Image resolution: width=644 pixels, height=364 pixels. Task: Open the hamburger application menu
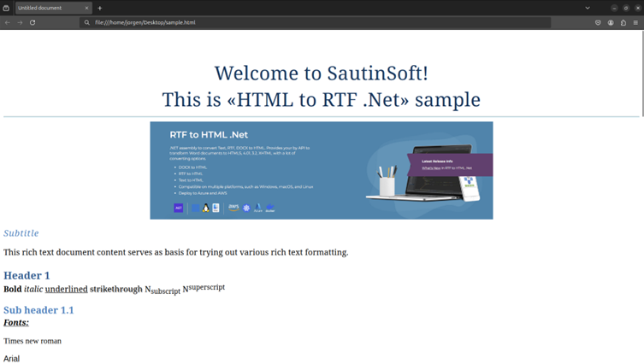[635, 22]
